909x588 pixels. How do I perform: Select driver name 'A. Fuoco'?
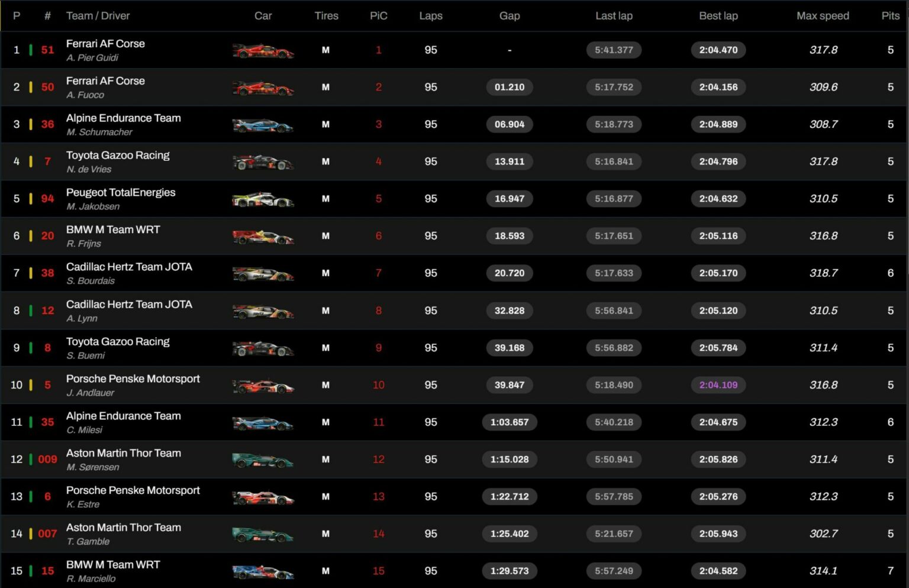click(x=85, y=95)
